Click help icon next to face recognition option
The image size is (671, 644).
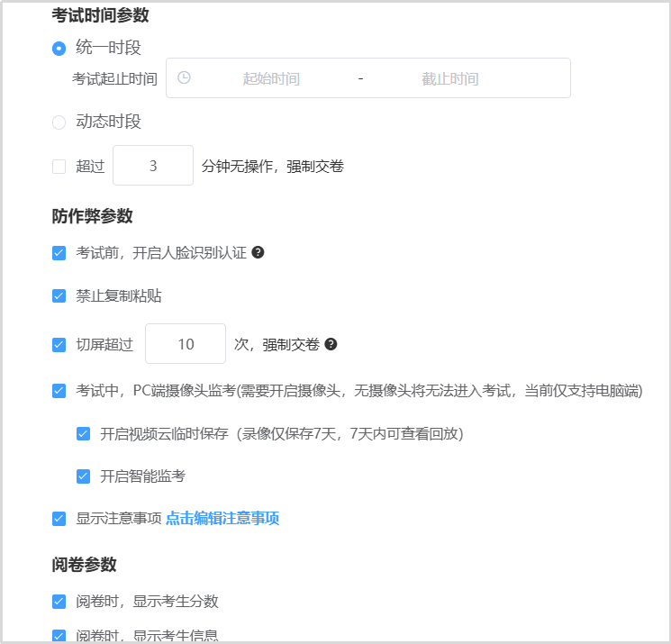coord(258,253)
